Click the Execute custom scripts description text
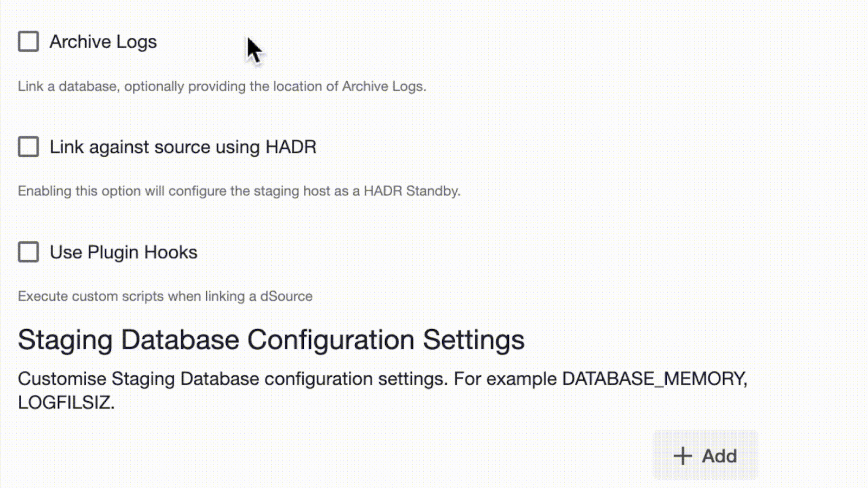 (x=165, y=296)
